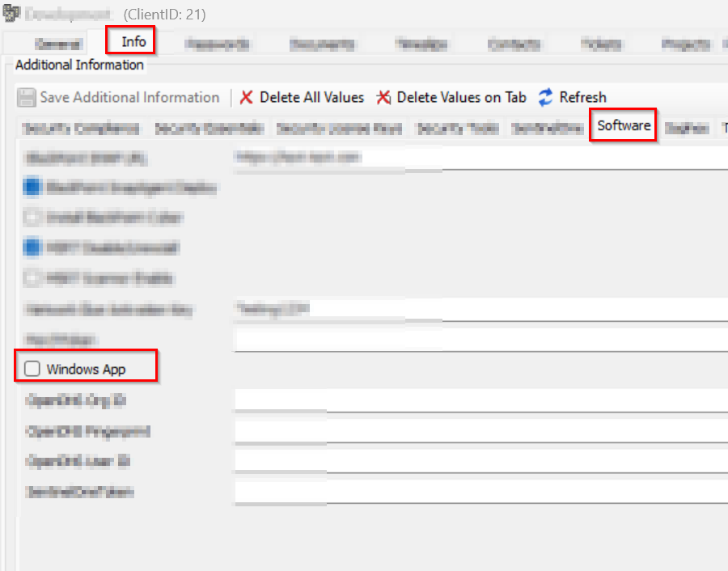Screen dimensions: 728x571
Task: Select the Software sub-tab
Action: 624,125
